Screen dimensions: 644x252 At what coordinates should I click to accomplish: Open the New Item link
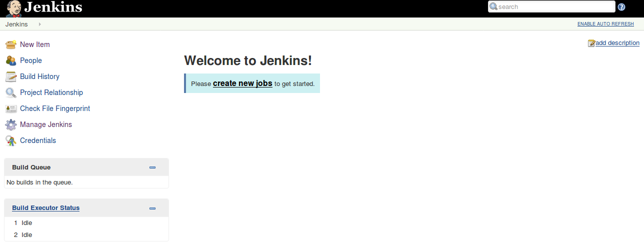35,44
